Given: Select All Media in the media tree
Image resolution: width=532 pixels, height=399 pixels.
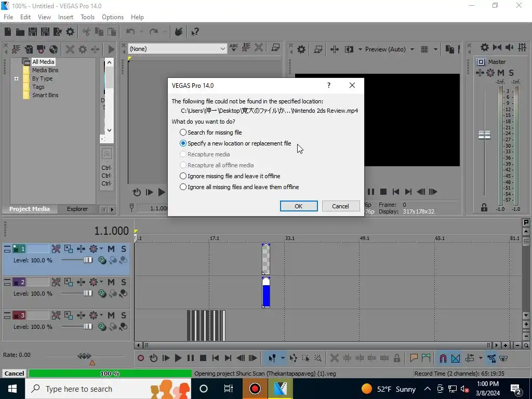Looking at the screenshot, I should click(x=43, y=62).
